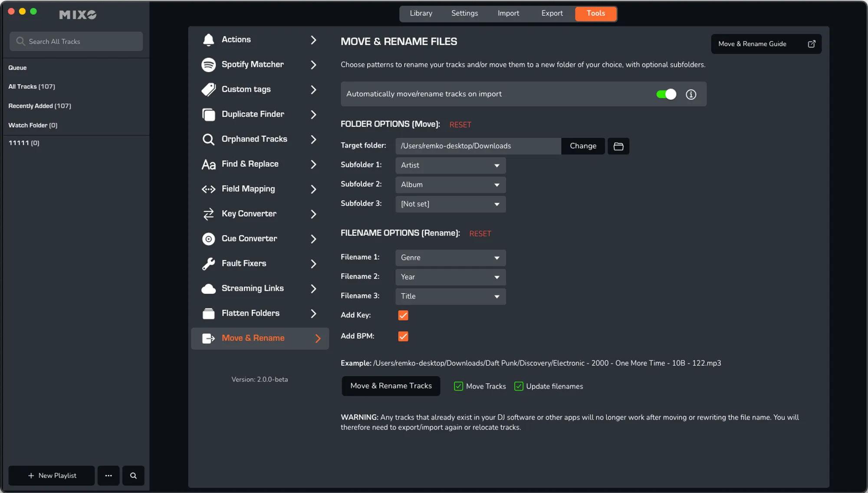Click the info icon beside auto-move toggle

691,94
